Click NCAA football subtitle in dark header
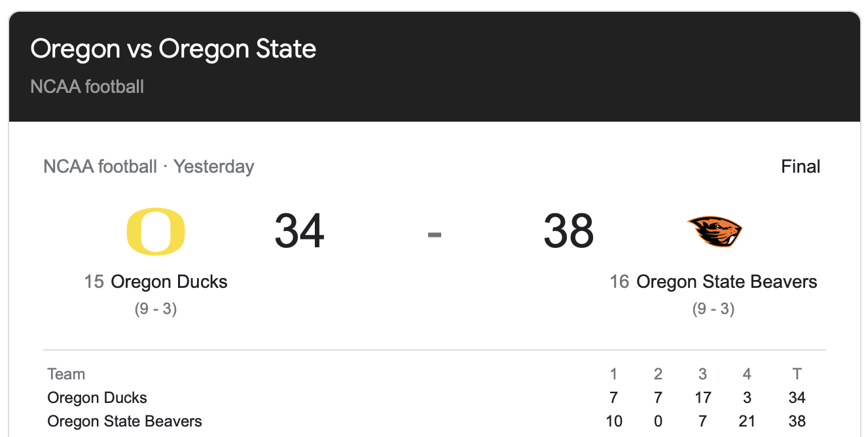 87,86
